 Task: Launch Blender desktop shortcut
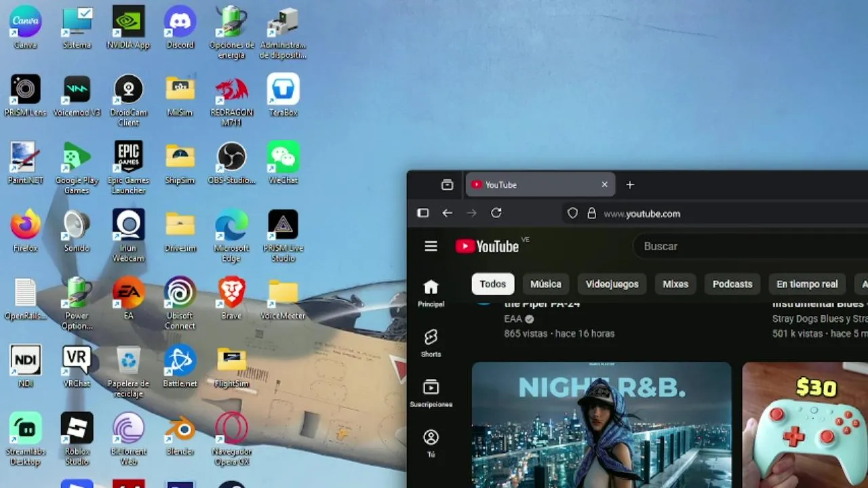click(180, 434)
